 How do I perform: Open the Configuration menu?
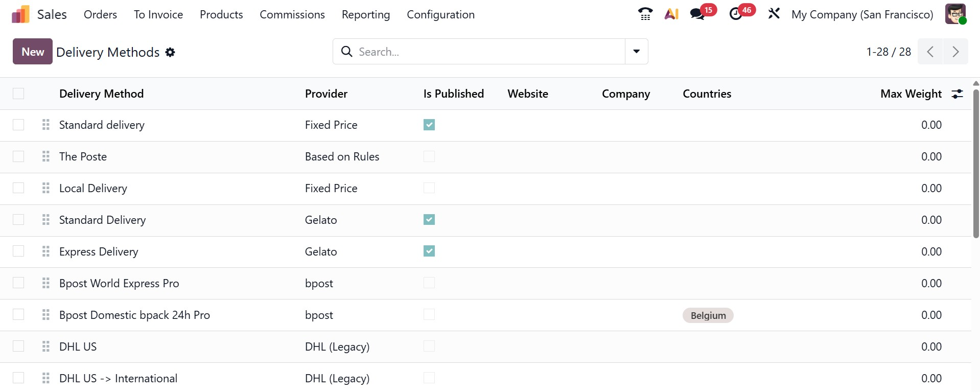click(x=440, y=15)
